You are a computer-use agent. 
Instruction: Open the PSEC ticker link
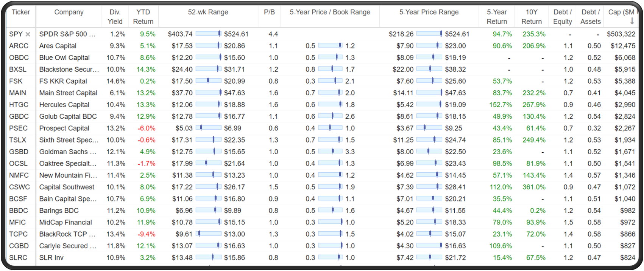click(18, 128)
